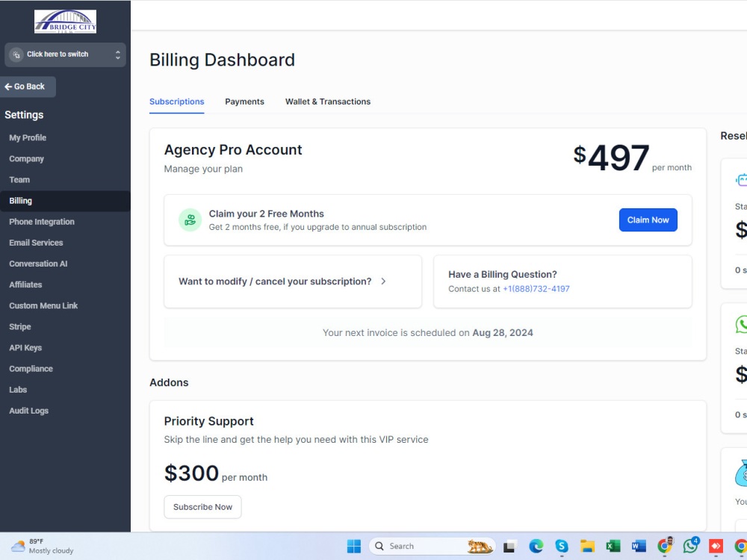Open Phone Integration settings
This screenshot has width=747, height=560.
42,222
